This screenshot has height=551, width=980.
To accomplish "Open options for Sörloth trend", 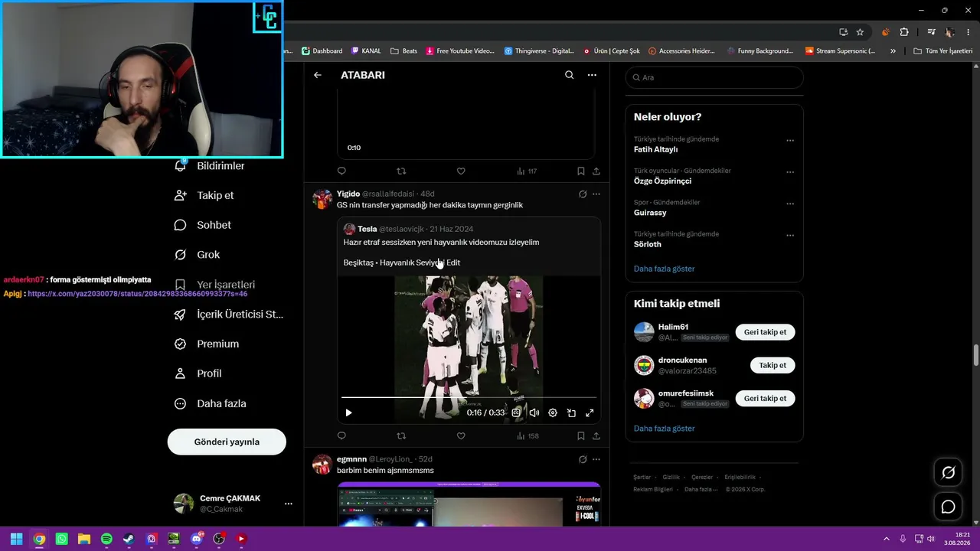I will coord(790,235).
